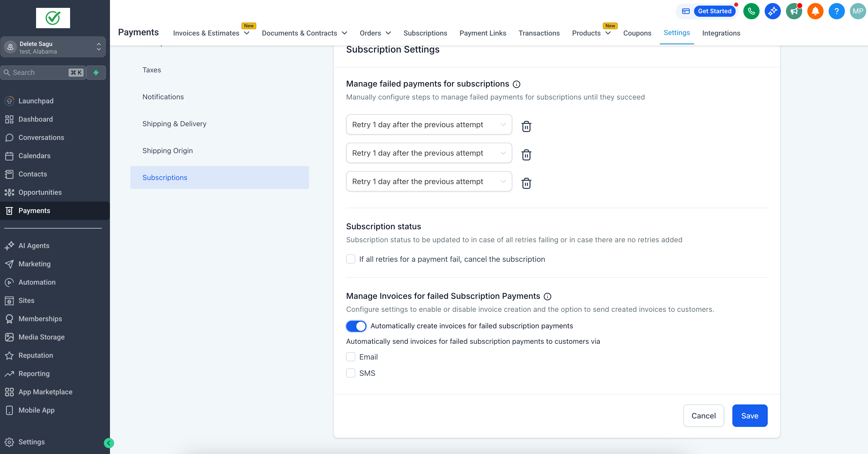Open the second retry attempt dropdown
868x454 pixels.
[x=429, y=153]
